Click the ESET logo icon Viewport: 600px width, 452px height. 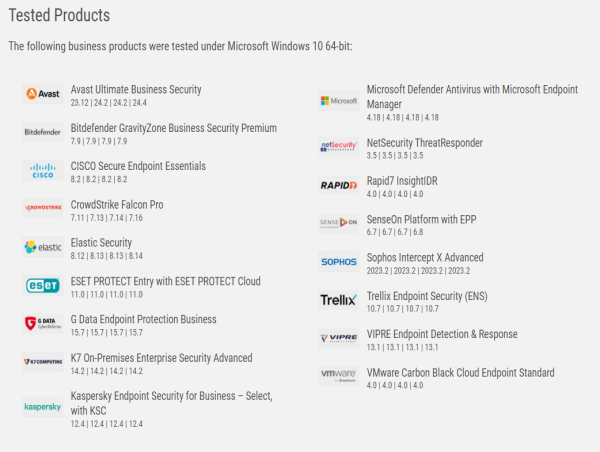click(x=42, y=285)
